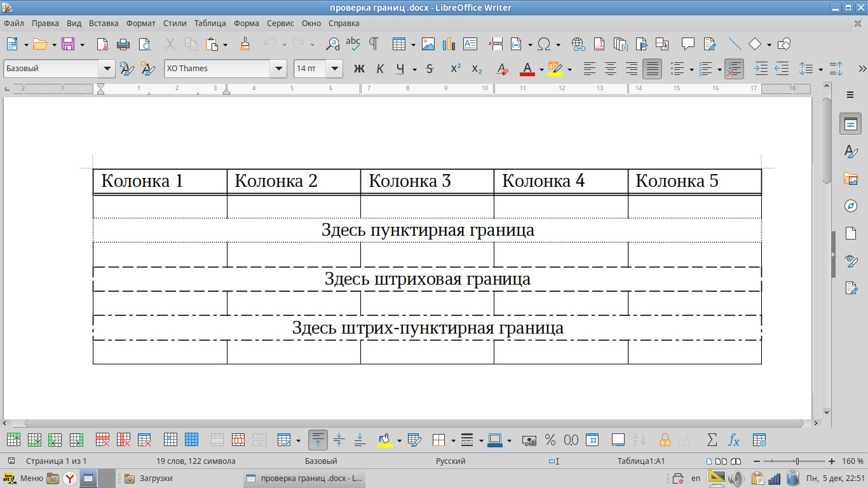Image resolution: width=868 pixels, height=488 pixels.
Task: Click the Sum (Σ) icon
Action: click(x=712, y=440)
